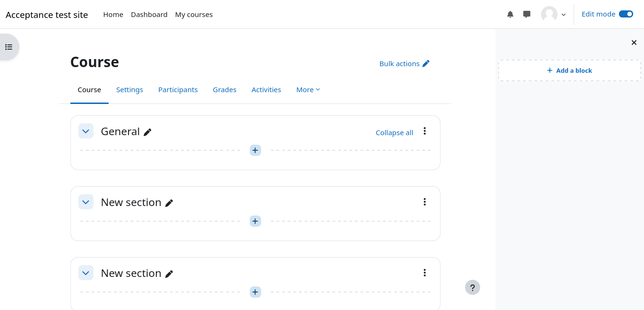The width and height of the screenshot is (644, 310).
Task: Open the course index drawer
Action: (x=8, y=47)
